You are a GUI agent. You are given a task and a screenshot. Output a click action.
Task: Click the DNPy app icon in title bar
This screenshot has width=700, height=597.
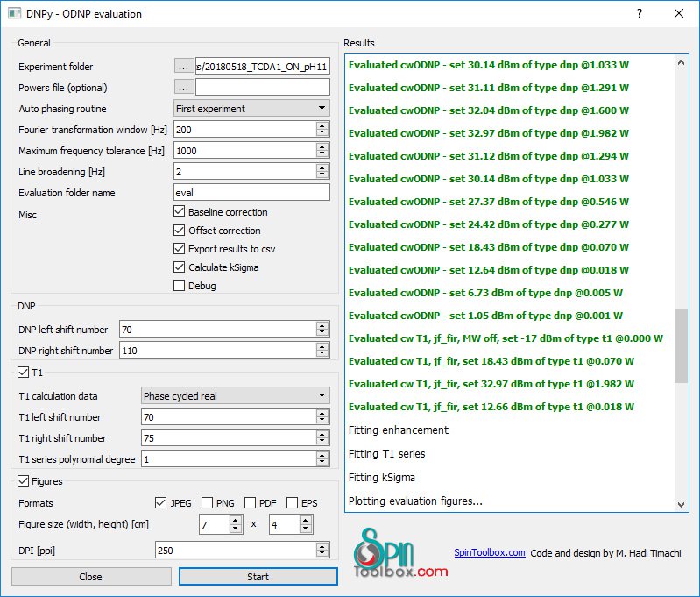click(15, 14)
